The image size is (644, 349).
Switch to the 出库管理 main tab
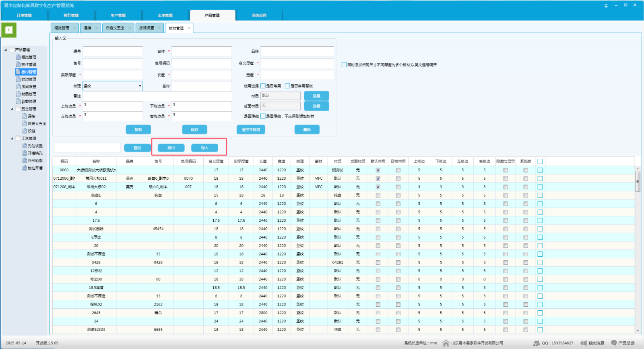point(165,15)
